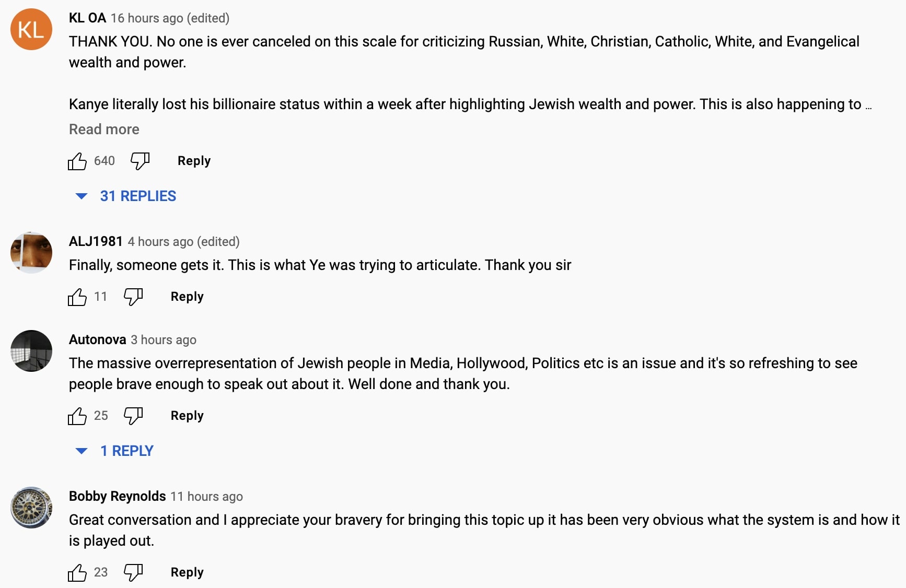
Task: Open KL OA's orange profile avatar
Action: (31, 29)
